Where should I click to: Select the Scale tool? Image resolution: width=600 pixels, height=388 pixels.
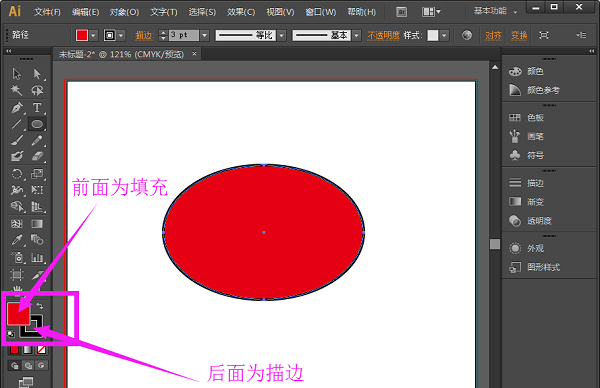(x=37, y=174)
